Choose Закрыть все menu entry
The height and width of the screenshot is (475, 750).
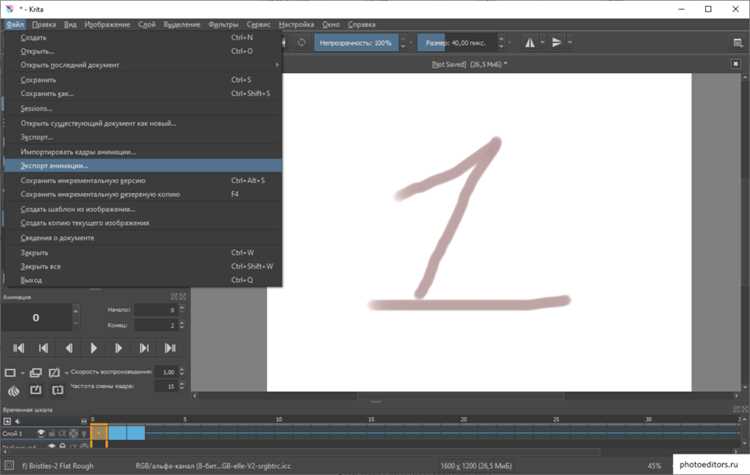143,266
